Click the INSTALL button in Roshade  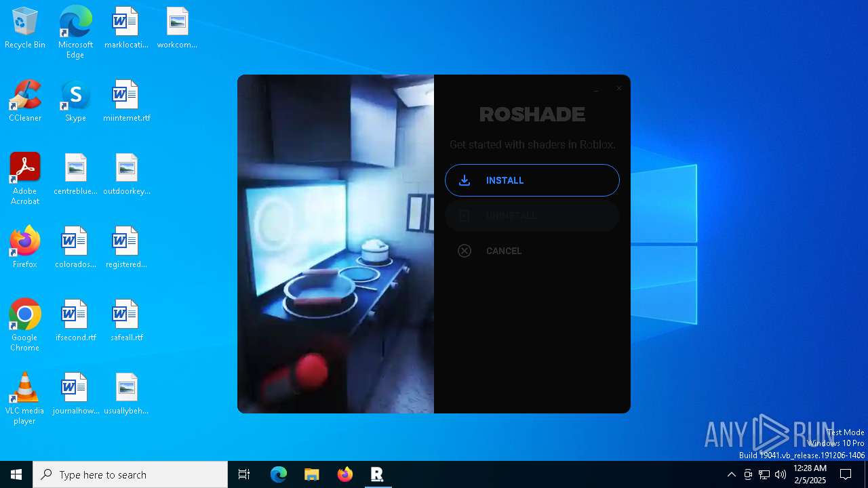coord(532,180)
